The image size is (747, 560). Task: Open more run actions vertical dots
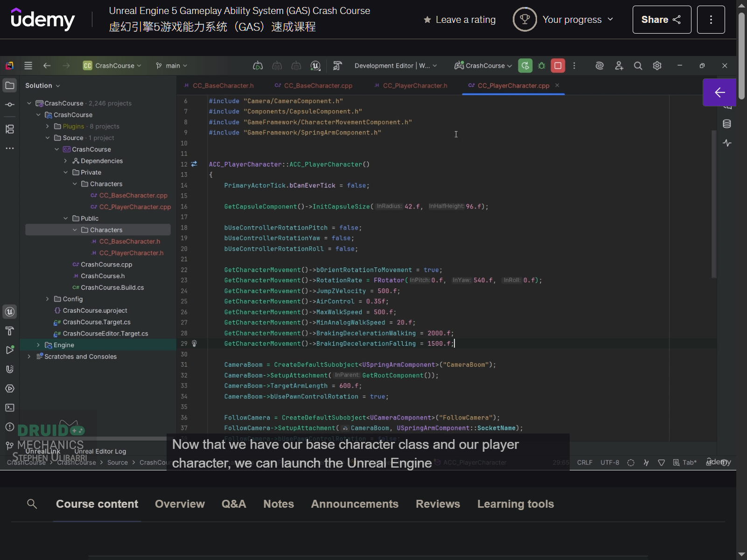click(574, 66)
